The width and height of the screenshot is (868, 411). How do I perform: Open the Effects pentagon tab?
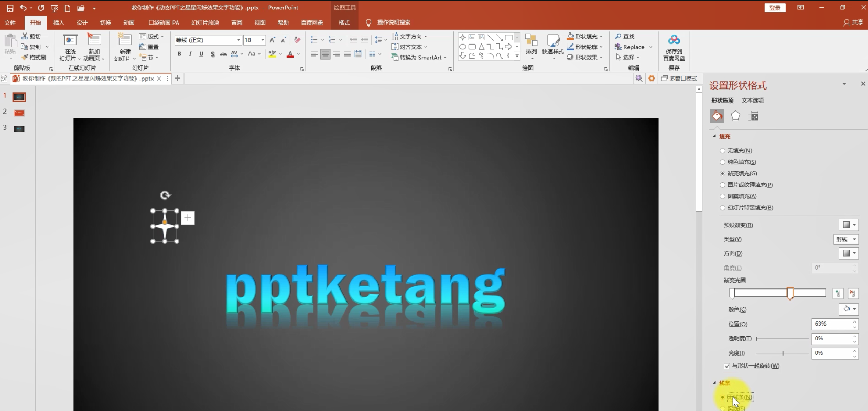pos(735,116)
